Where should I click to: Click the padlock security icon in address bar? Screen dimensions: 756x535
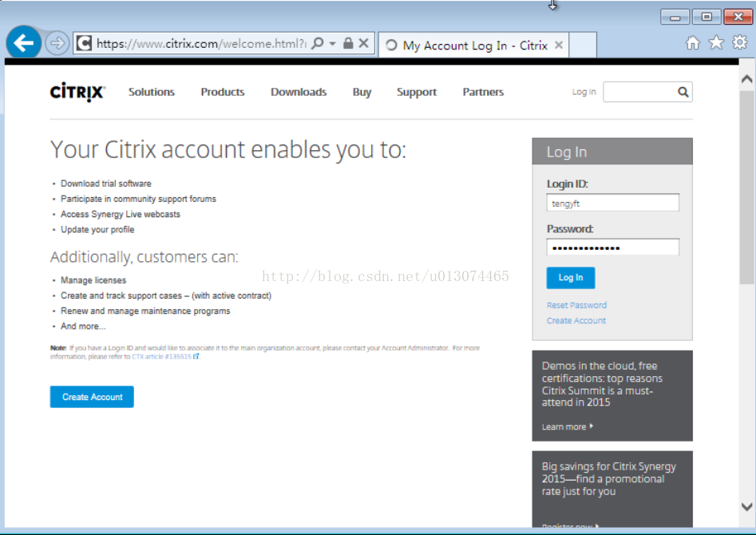tap(348, 44)
